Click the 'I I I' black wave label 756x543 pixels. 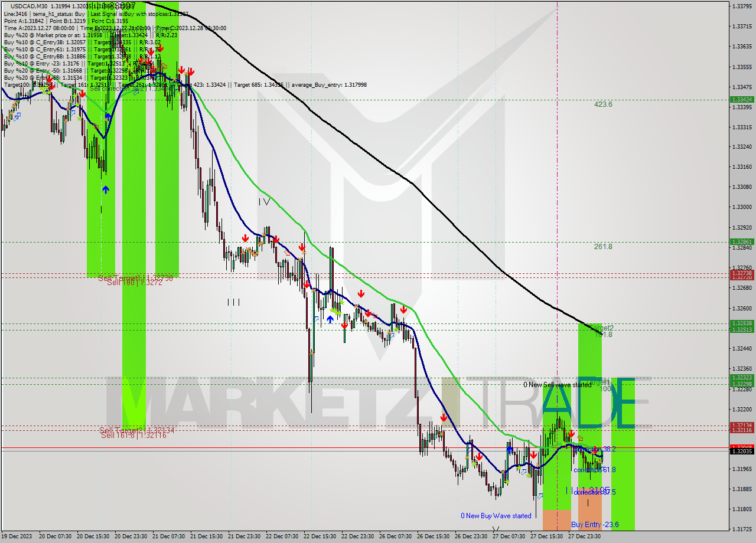point(233,302)
